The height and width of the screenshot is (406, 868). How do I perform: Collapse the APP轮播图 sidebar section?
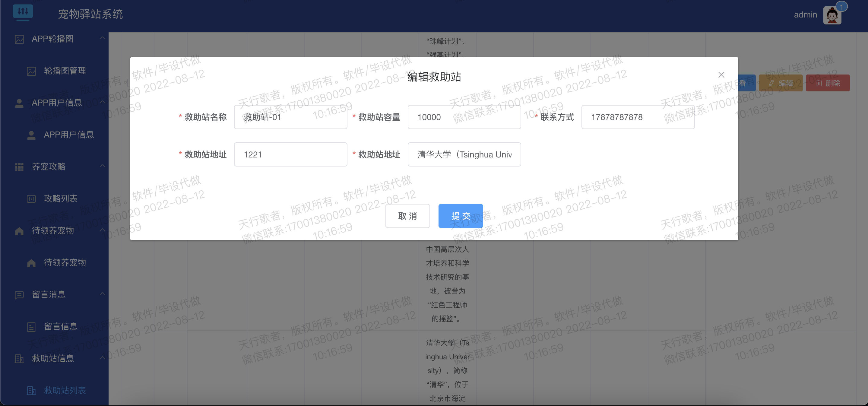click(x=102, y=38)
